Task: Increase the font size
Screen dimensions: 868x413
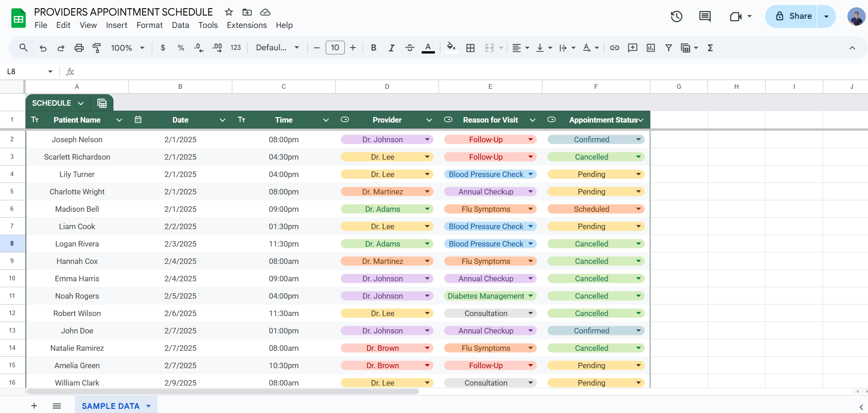Action: tap(353, 48)
